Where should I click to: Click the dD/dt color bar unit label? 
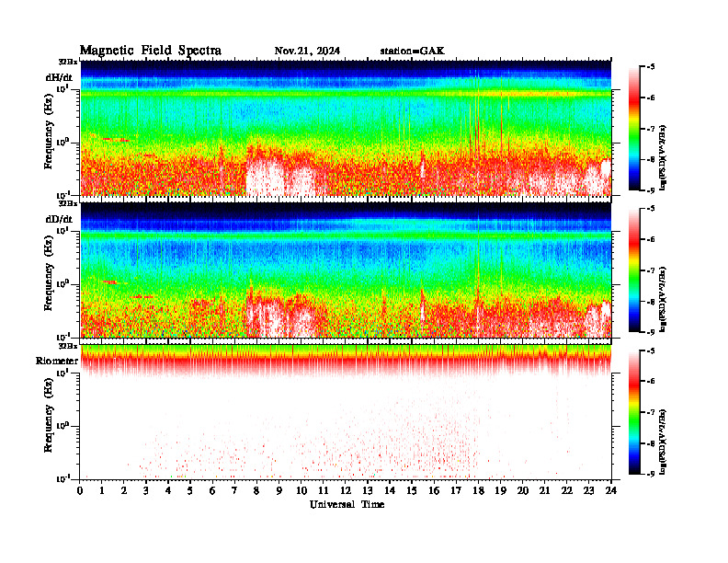pyautogui.click(x=663, y=300)
